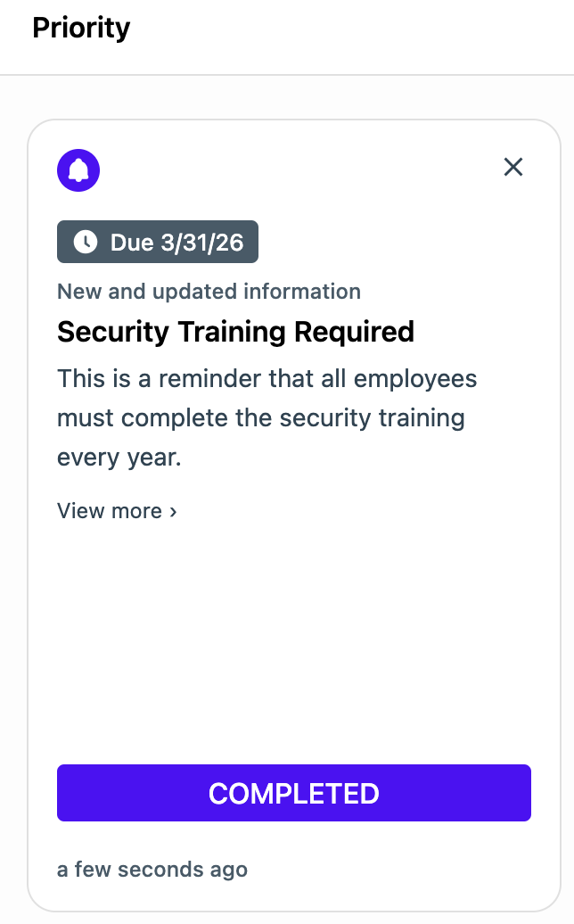Click the "every year." line of description
Viewport: 574px width, 924px height.
coord(119,458)
